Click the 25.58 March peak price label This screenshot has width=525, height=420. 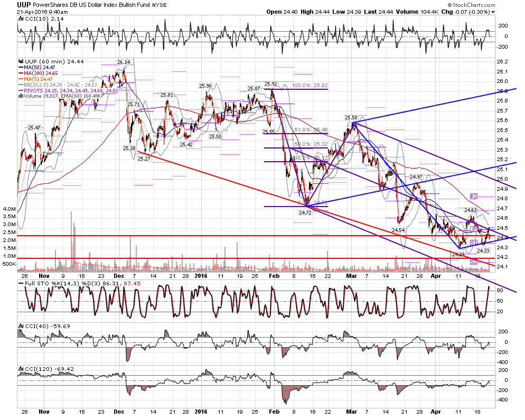[351, 118]
